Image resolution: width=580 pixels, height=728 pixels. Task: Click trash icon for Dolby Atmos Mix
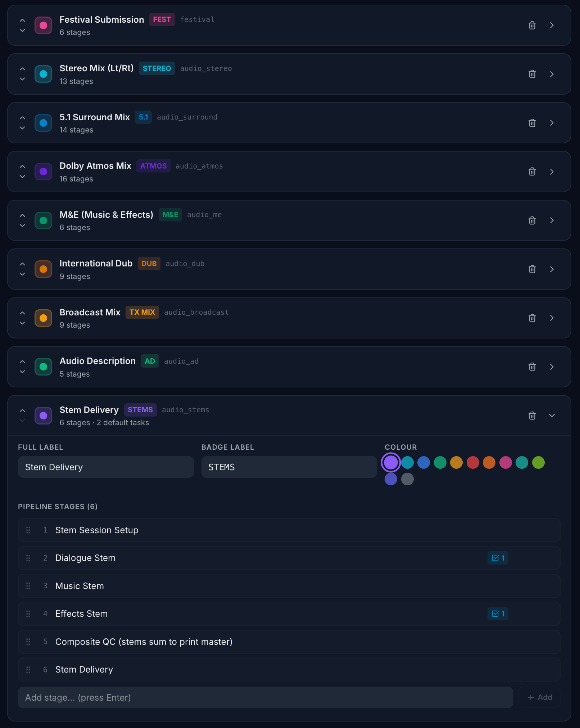pyautogui.click(x=532, y=171)
